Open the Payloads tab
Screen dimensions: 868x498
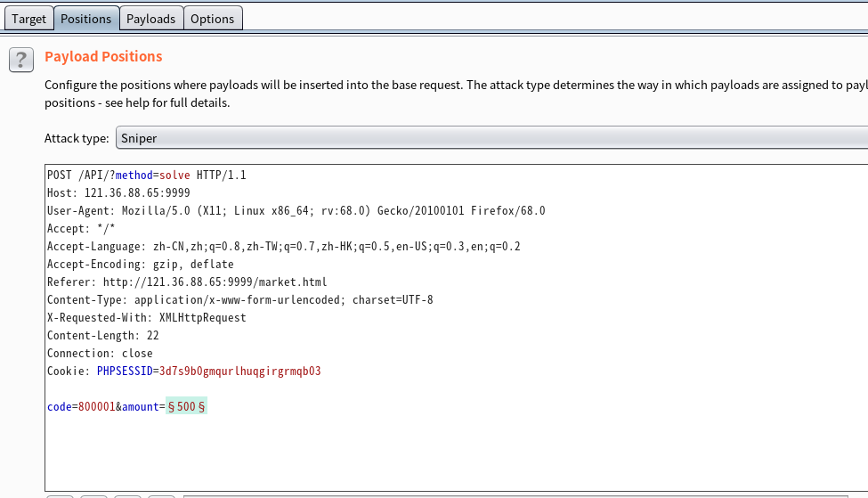(150, 19)
